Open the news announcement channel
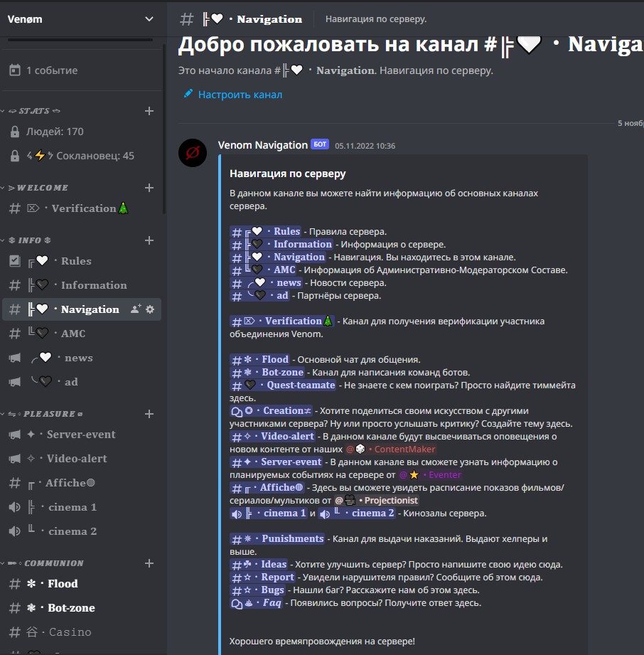 coord(82,358)
